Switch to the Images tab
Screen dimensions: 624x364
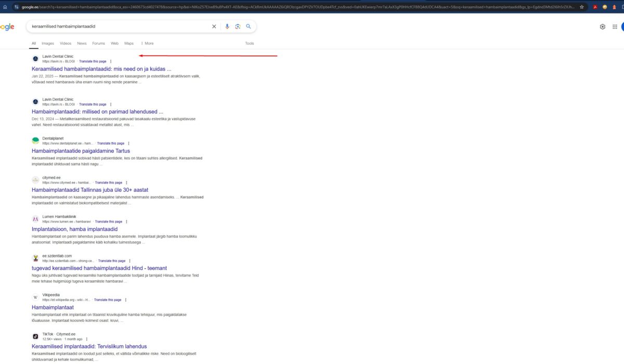(48, 43)
